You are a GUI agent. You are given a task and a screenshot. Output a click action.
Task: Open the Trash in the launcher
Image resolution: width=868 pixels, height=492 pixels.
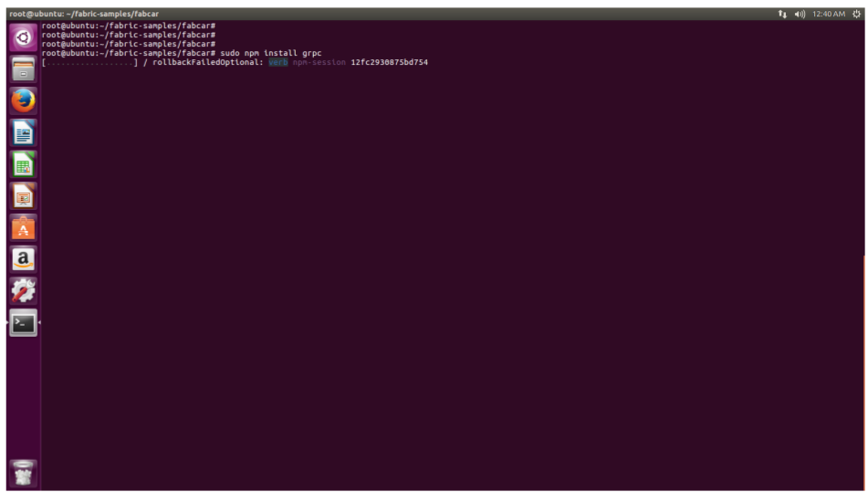[23, 473]
